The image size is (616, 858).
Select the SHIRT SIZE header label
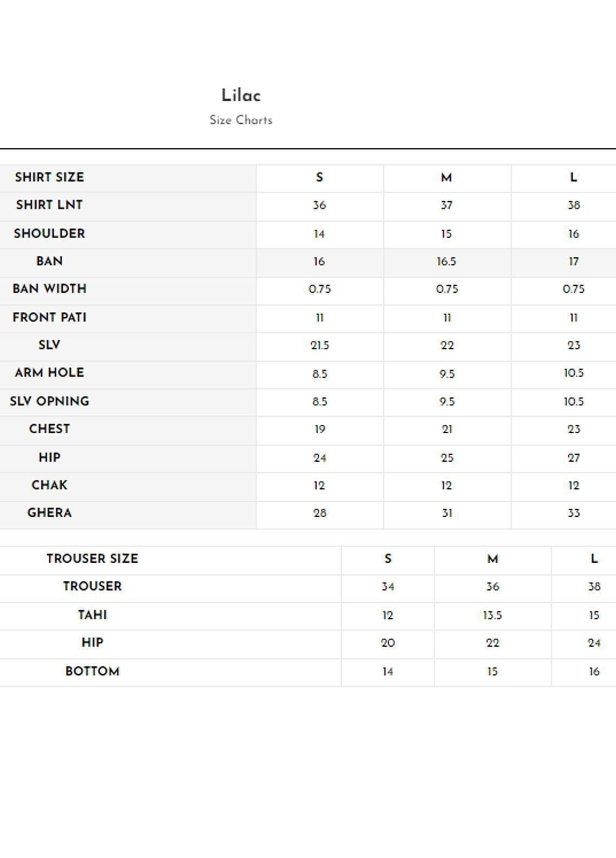click(49, 177)
